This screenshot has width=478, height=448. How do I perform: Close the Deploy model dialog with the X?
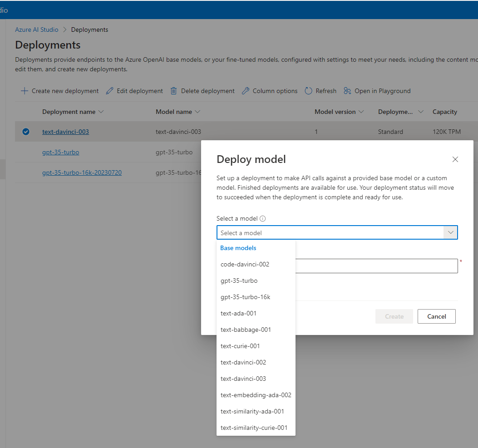[455, 159]
